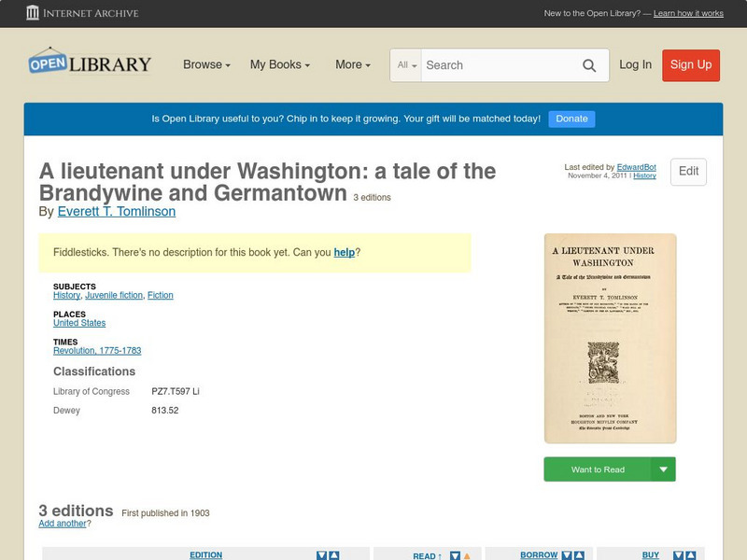Screen dimensions: 747x560
Task: Click the Want to Read button
Action: point(597,469)
